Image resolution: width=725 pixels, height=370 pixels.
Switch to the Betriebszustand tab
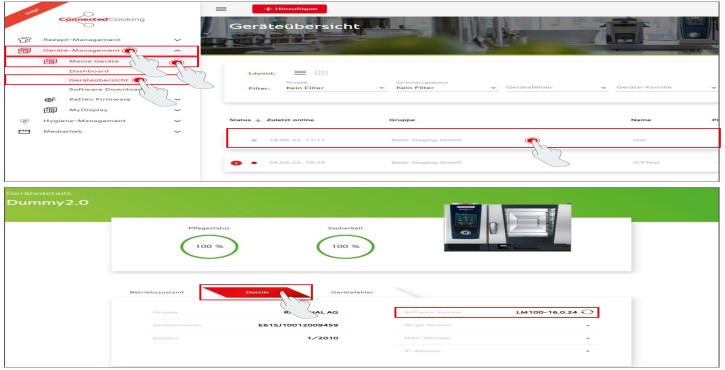[x=156, y=292]
